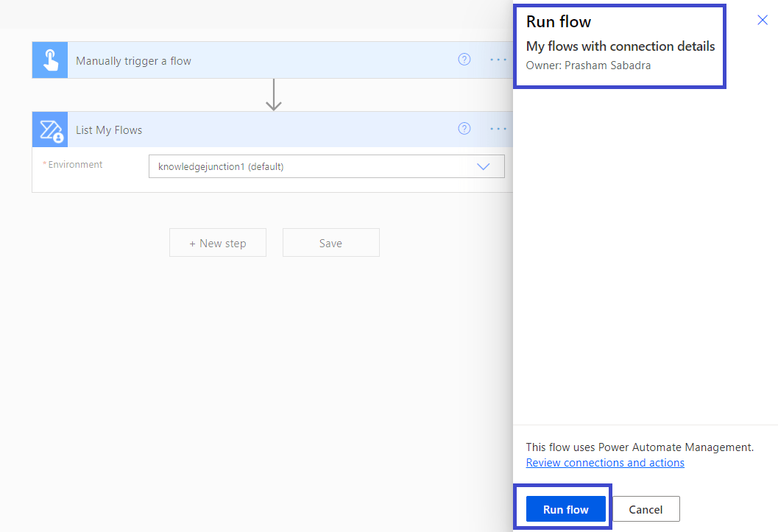Click the Run flow button

pos(565,509)
